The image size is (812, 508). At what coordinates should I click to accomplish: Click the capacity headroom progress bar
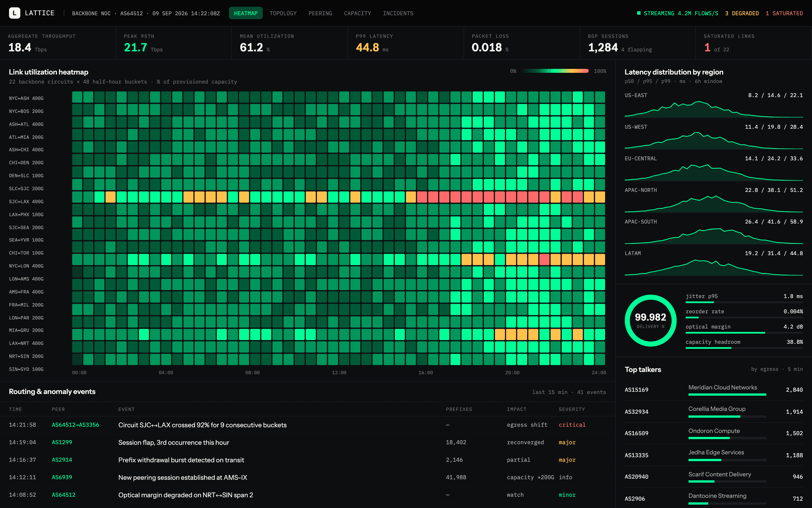pos(744,348)
